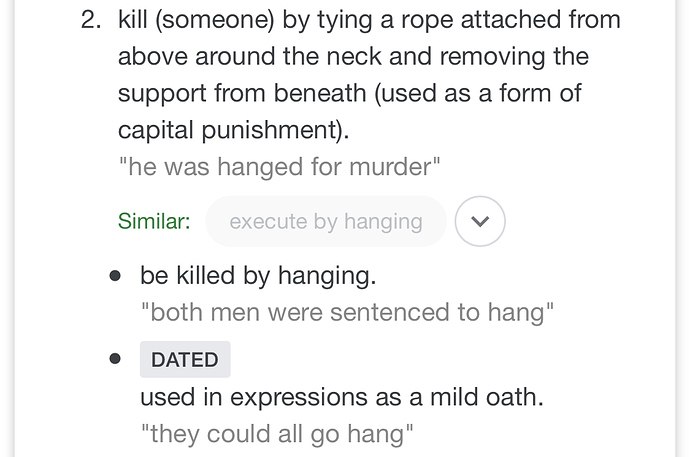Expand the similar words chevron arrow
Image resolution: width=690 pixels, height=457 pixels.
[x=480, y=221]
